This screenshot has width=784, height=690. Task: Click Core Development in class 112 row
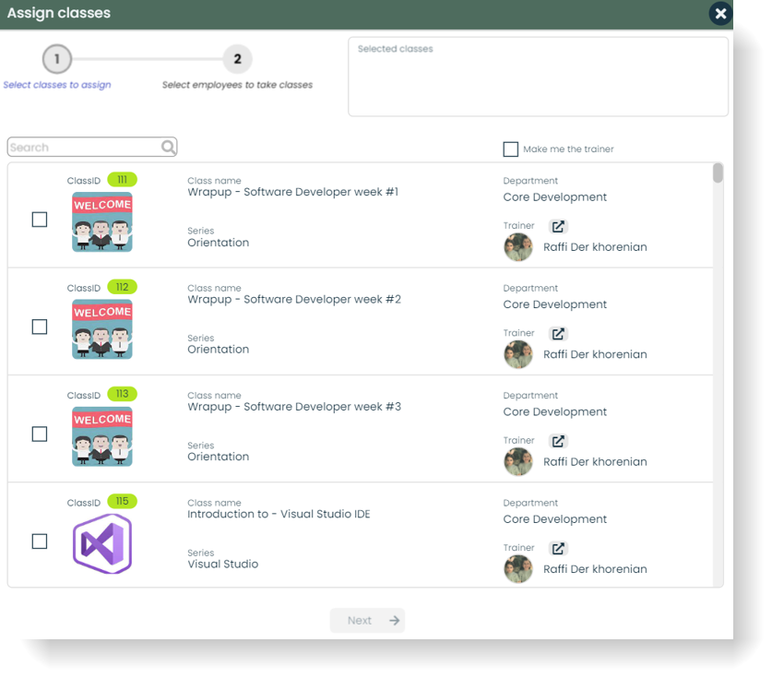[555, 304]
